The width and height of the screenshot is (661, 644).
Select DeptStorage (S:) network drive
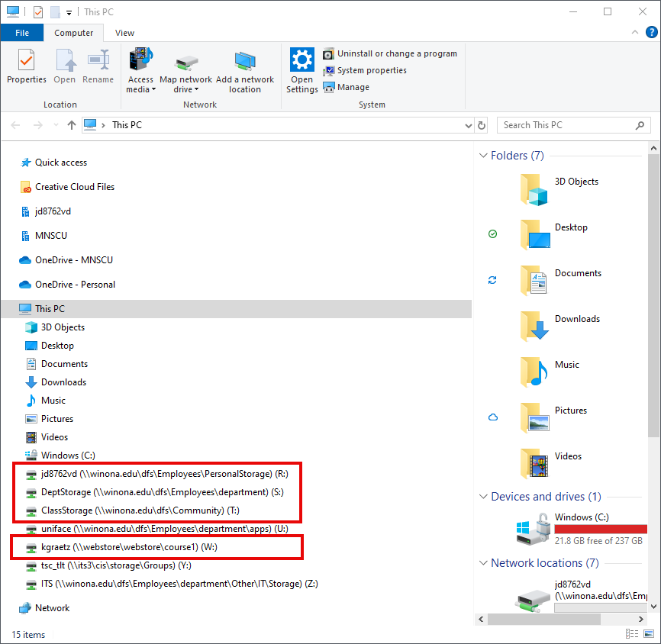162,492
